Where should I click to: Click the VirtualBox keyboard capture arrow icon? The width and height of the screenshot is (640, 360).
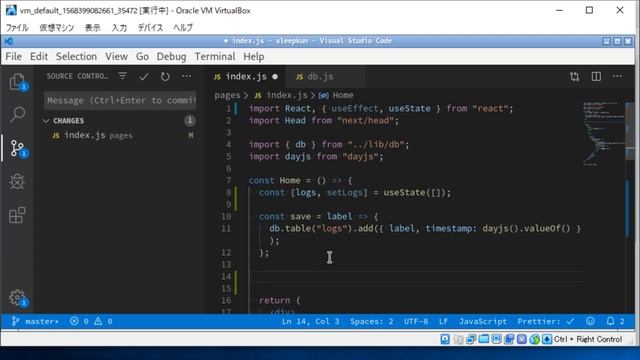[547, 339]
